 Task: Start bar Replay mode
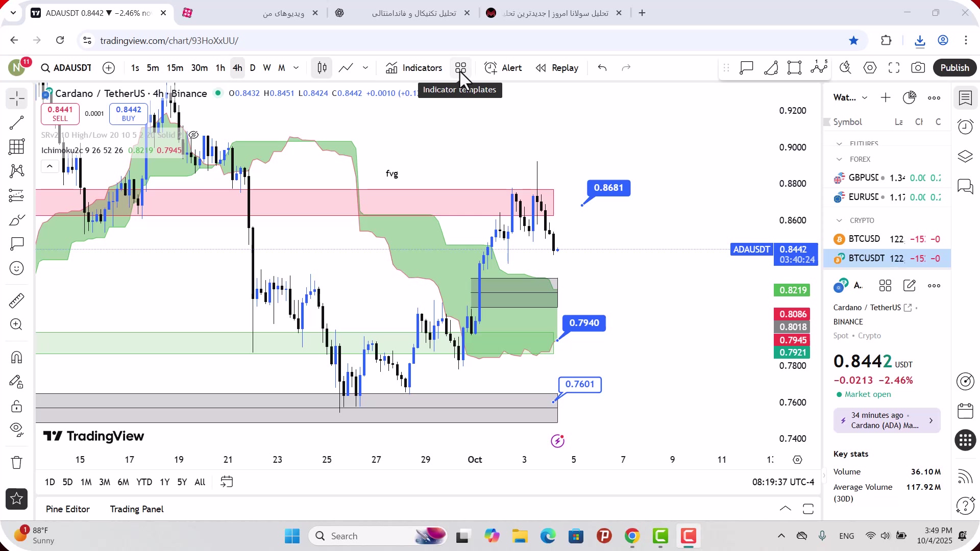557,68
